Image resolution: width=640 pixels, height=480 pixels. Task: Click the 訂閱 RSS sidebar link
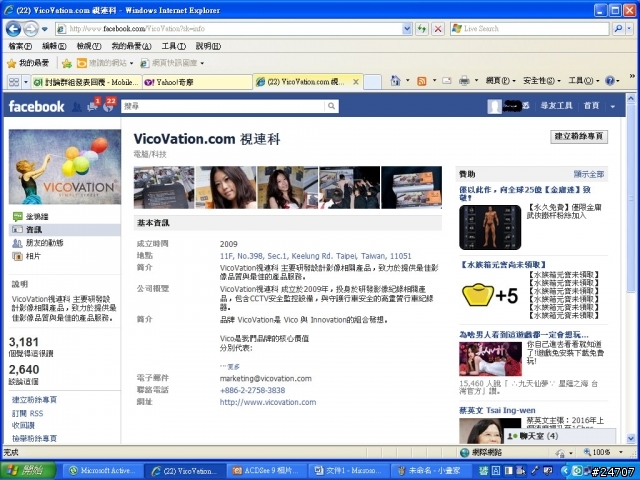27,413
